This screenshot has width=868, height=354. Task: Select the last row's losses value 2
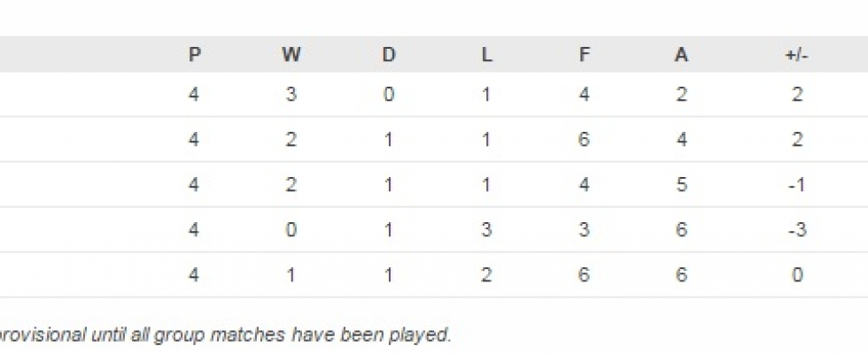(x=486, y=275)
